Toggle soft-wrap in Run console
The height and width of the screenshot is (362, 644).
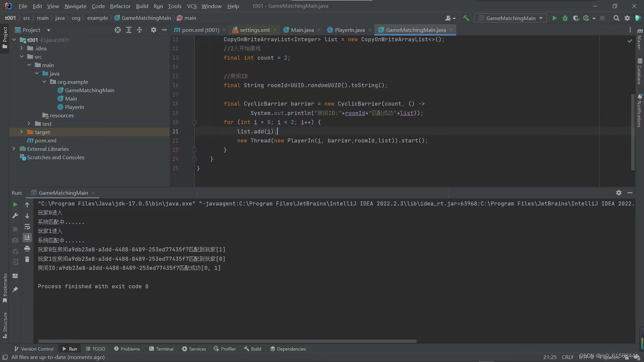coord(27,227)
